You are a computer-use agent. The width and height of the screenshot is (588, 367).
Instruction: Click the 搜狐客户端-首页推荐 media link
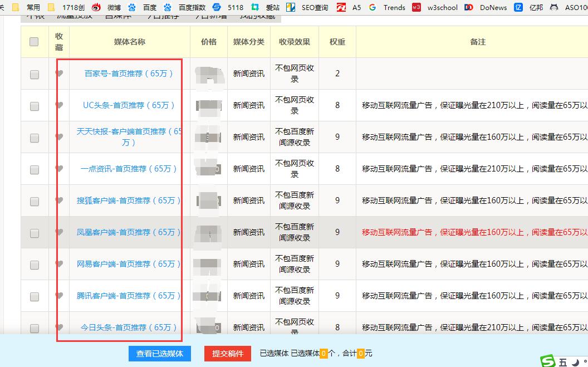click(x=129, y=200)
